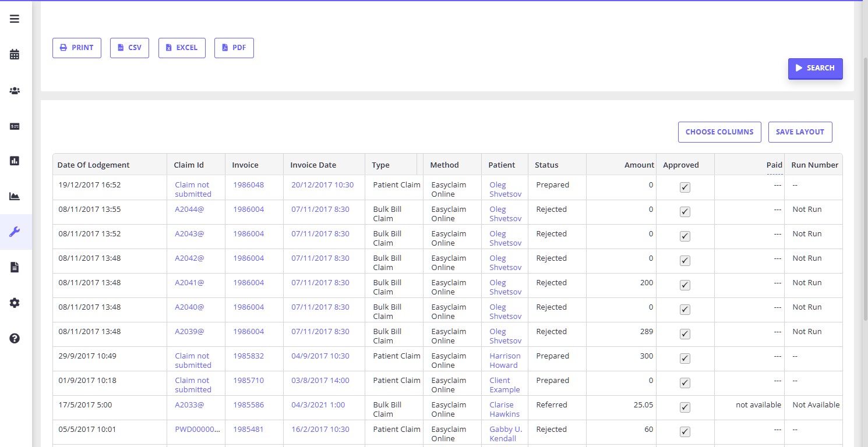Sort by Date Of Lodgement column header

click(93, 165)
